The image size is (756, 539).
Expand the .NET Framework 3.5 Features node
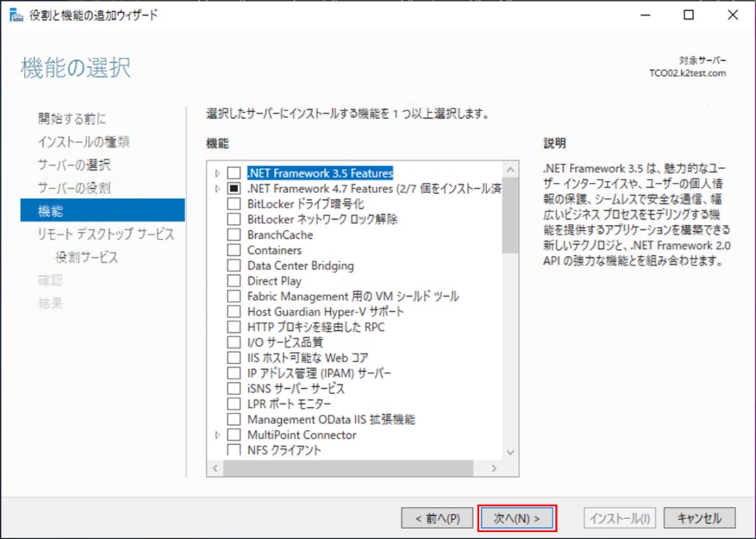[x=218, y=173]
